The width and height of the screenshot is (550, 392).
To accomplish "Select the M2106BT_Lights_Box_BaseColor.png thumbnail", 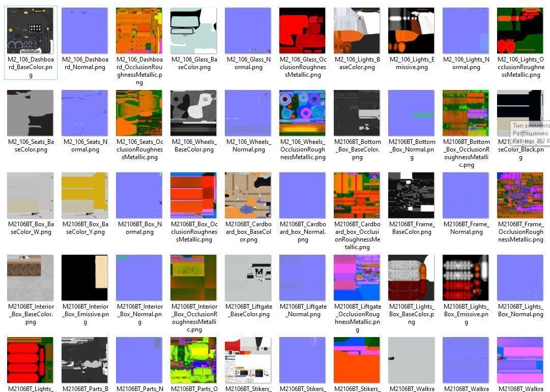I will click(x=411, y=278).
